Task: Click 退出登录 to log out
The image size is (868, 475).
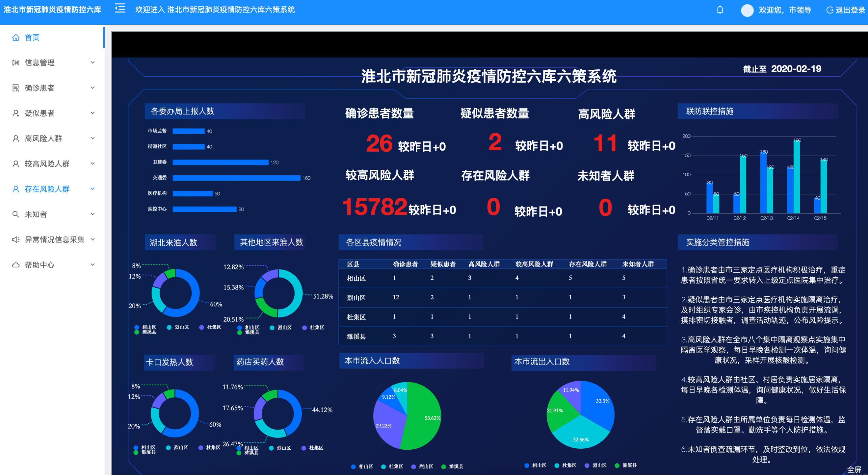Action: [x=846, y=10]
